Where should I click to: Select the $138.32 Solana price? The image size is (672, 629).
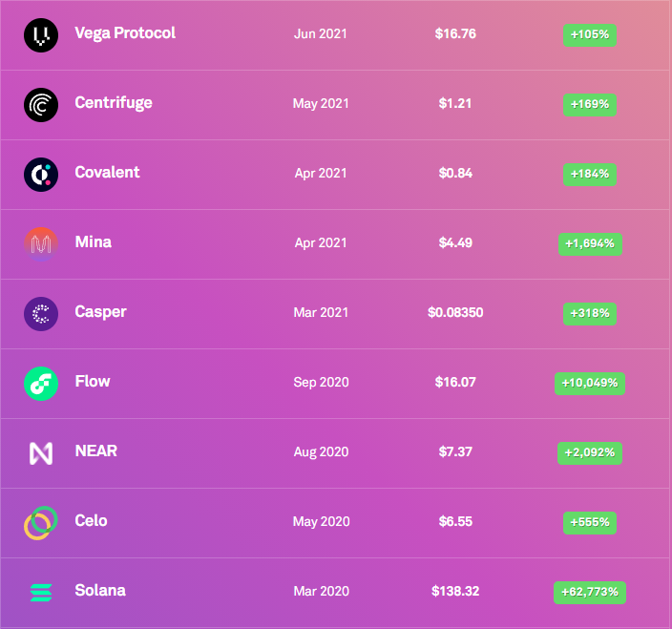(455, 591)
